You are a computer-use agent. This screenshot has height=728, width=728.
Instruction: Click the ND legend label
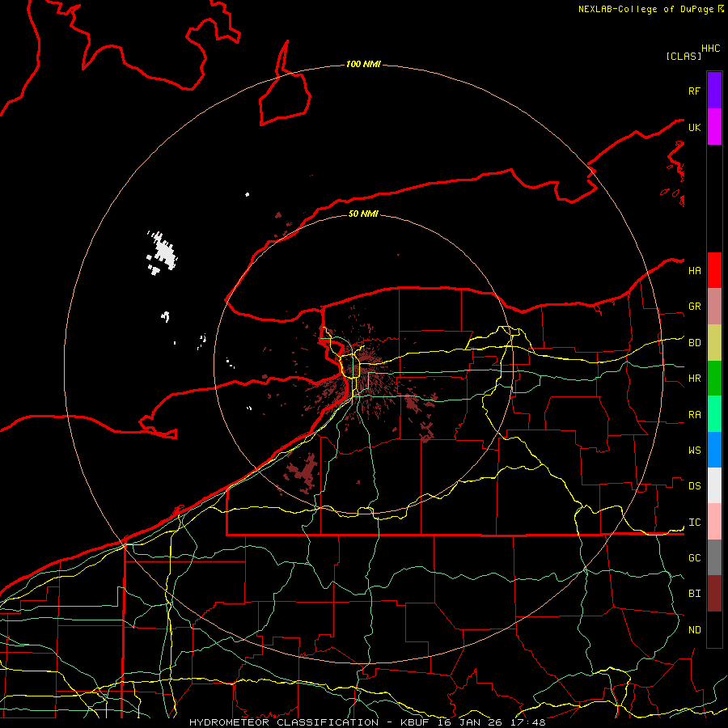point(694,630)
